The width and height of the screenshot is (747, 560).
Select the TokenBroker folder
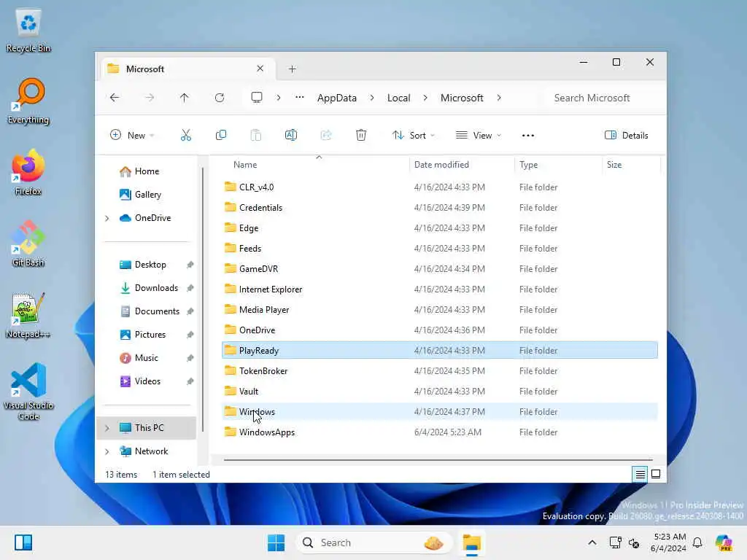(x=440, y=371)
